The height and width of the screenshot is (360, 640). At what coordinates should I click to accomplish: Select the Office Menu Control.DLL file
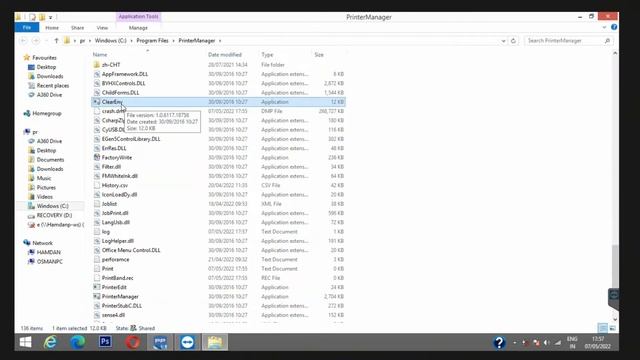[131, 250]
